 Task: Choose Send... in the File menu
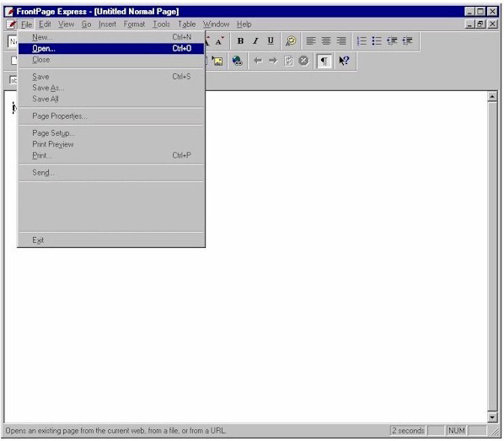111,173
